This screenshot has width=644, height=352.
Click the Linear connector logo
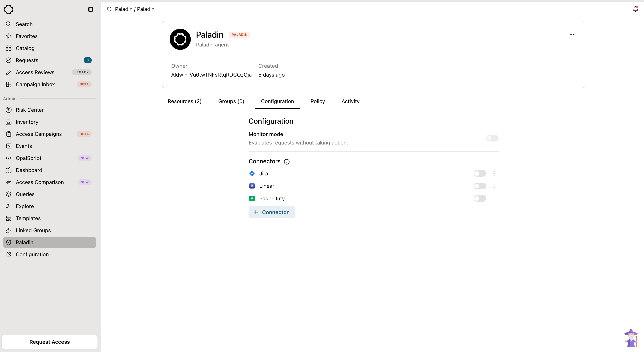click(252, 186)
